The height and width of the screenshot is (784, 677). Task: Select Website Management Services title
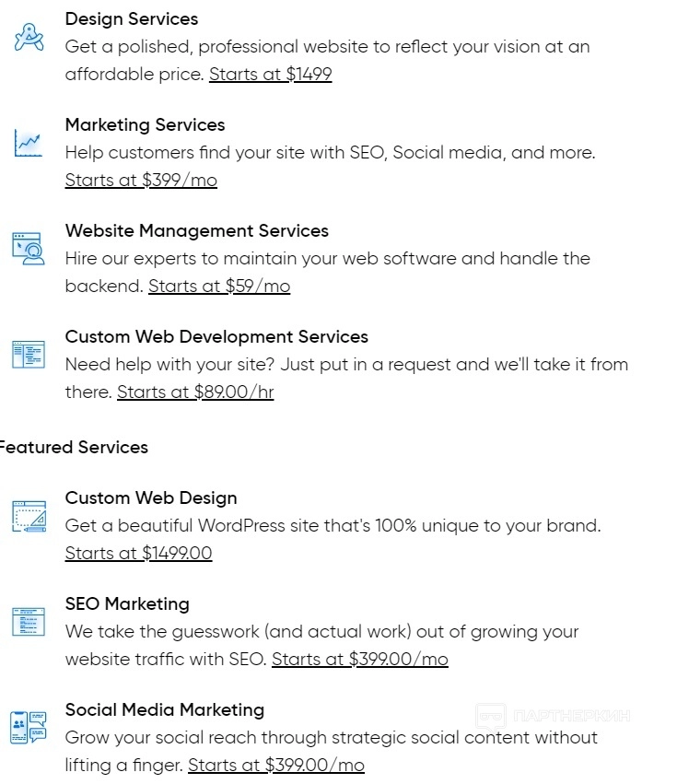[196, 231]
